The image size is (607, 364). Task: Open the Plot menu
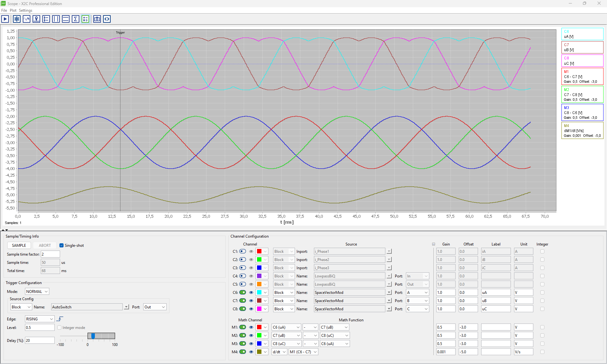[x=13, y=10]
